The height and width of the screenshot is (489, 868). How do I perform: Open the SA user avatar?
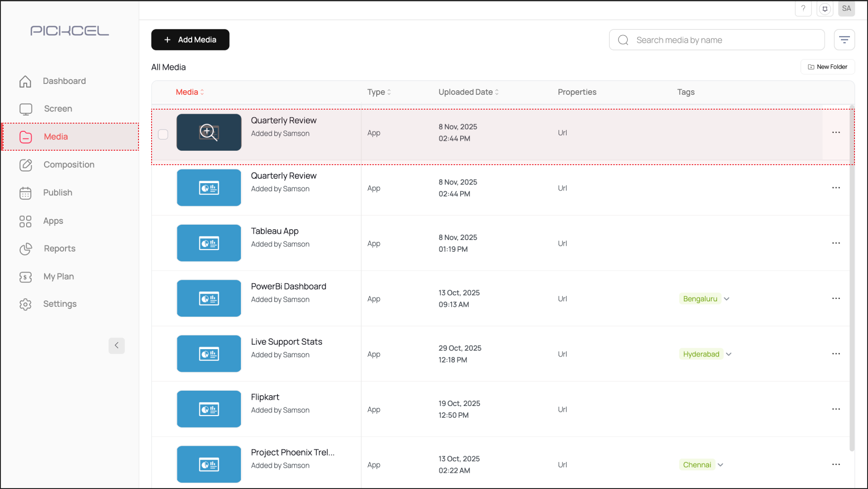click(846, 9)
